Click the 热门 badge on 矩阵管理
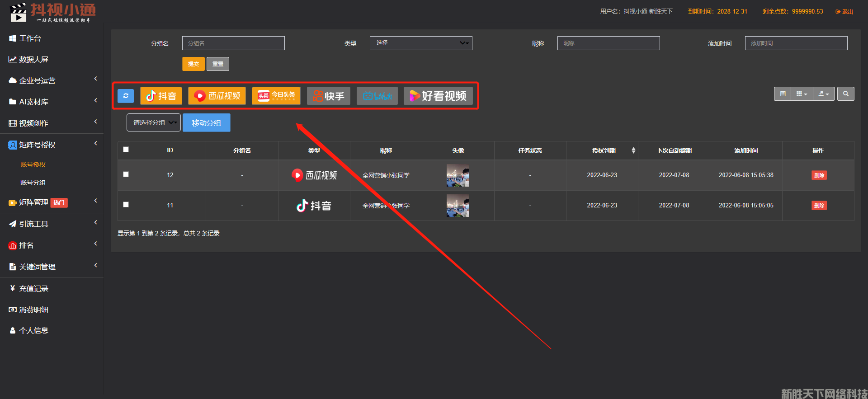This screenshot has width=868, height=399. click(x=59, y=203)
